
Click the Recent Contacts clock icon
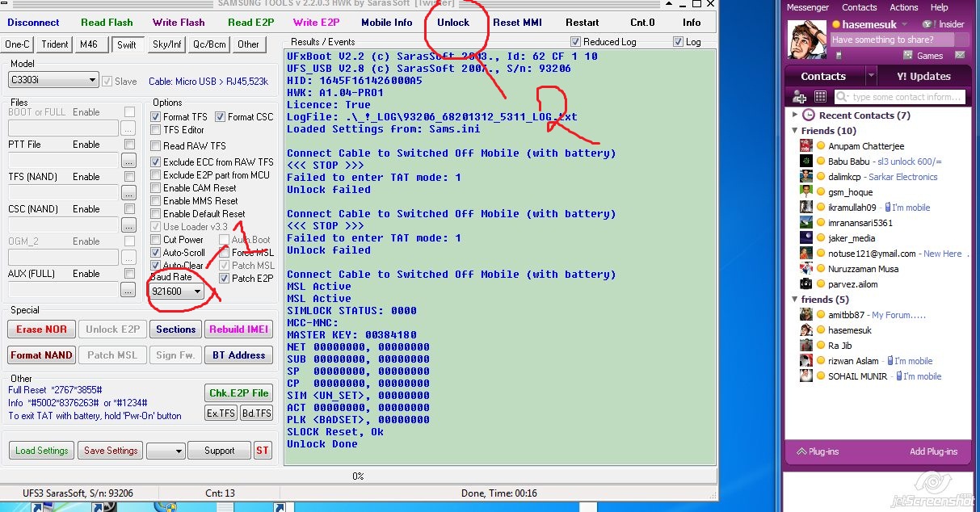point(809,115)
